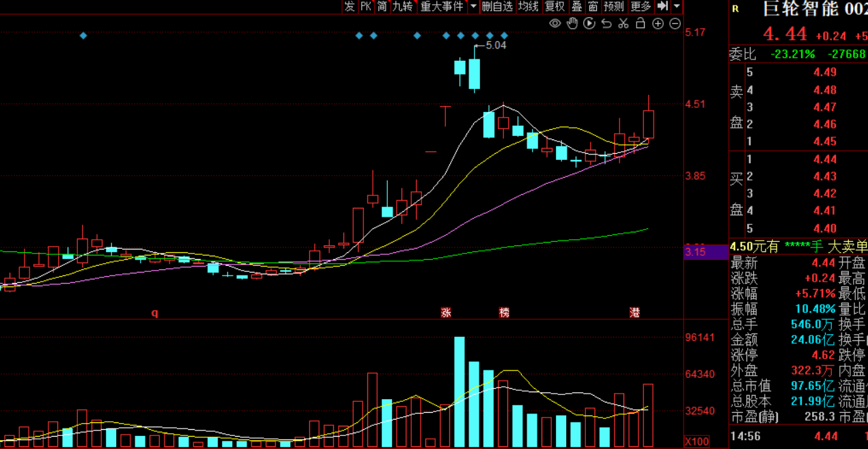Toggle the 均线 moving average display

click(x=528, y=6)
